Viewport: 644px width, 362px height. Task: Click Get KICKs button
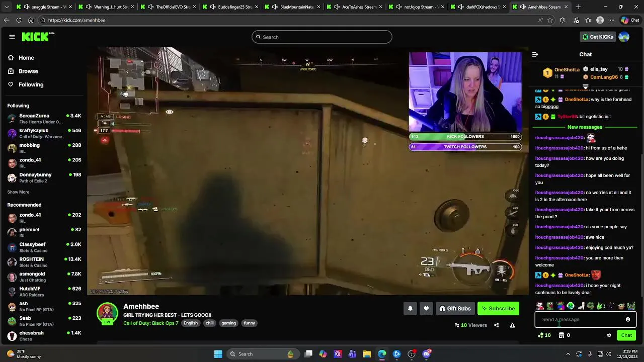pyautogui.click(x=598, y=37)
